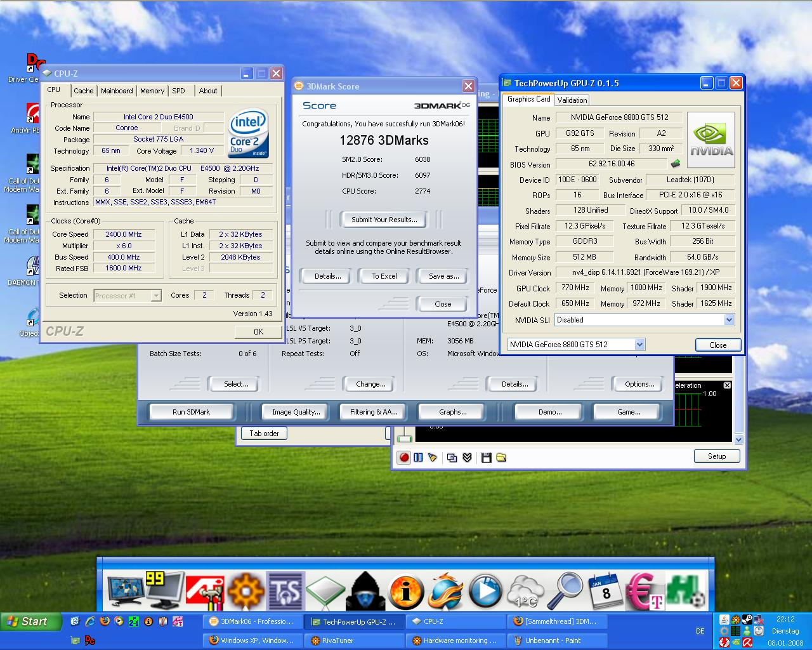Click the Close button in 3DMark Score dialog
Screen dimensions: 812x650
click(x=443, y=304)
